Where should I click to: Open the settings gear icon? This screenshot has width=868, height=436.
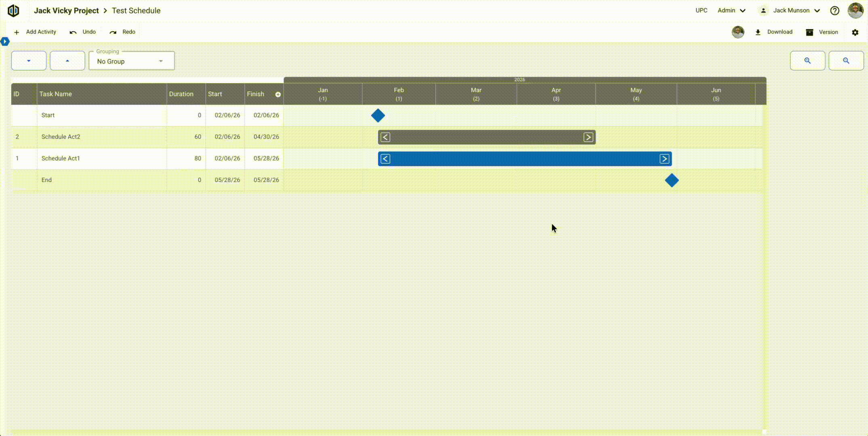tap(855, 32)
